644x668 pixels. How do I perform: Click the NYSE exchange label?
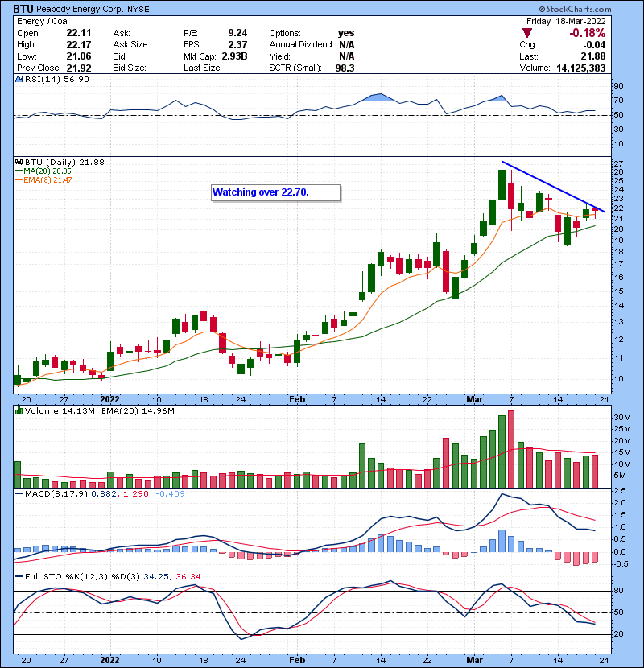pyautogui.click(x=138, y=10)
